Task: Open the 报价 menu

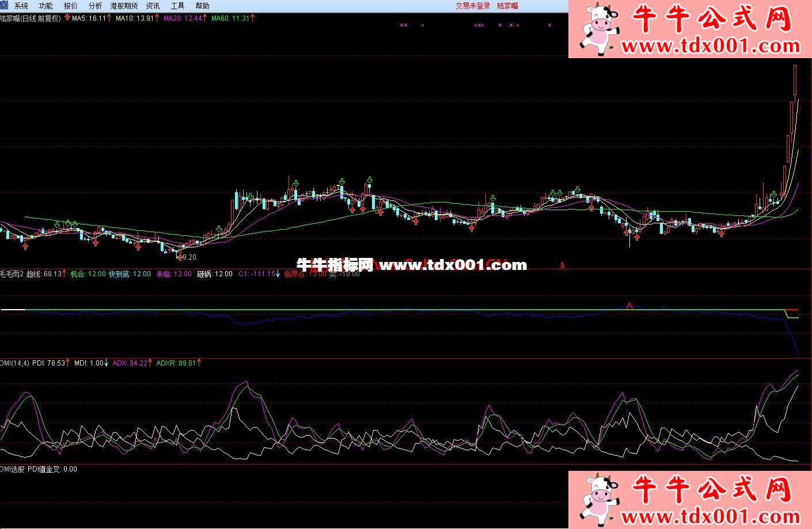Action: pos(70,6)
